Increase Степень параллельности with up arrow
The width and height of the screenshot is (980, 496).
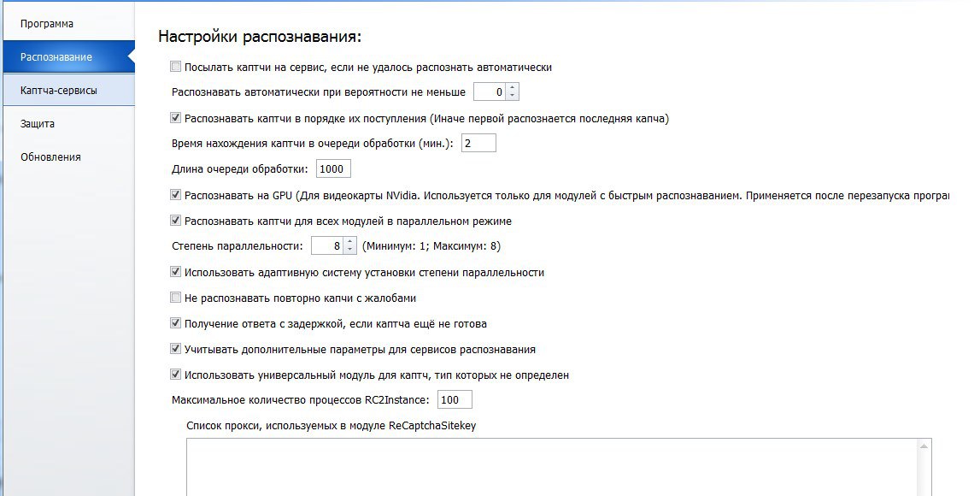(x=349, y=242)
